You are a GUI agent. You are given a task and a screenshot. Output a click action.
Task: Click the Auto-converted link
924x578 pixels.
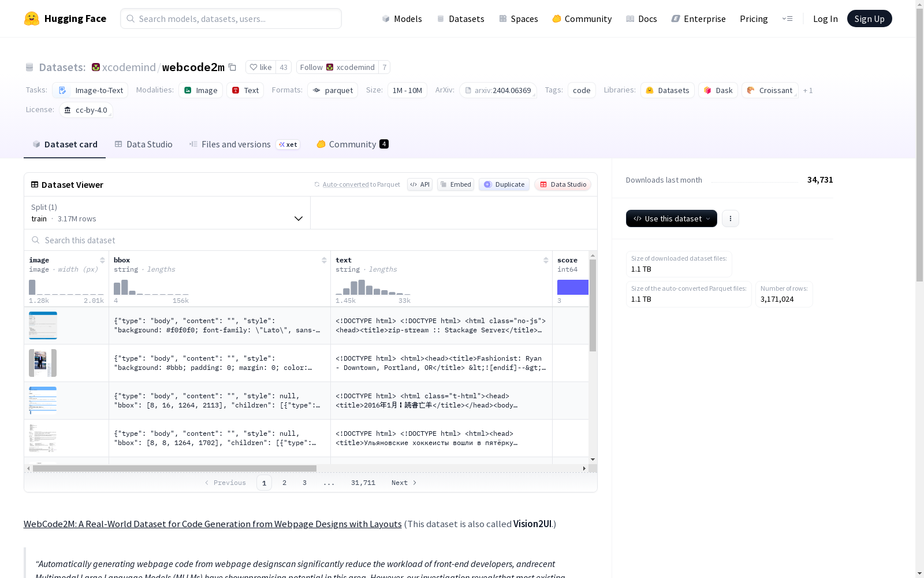345,184
